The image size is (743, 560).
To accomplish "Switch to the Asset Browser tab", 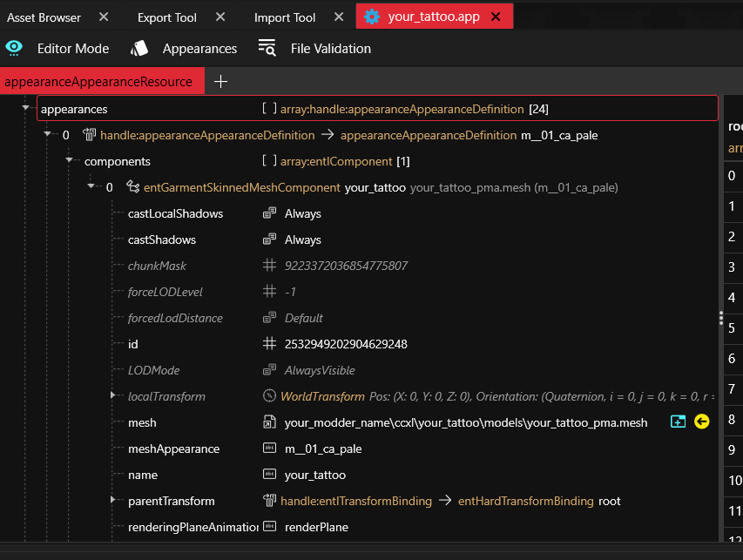I will pos(44,17).
